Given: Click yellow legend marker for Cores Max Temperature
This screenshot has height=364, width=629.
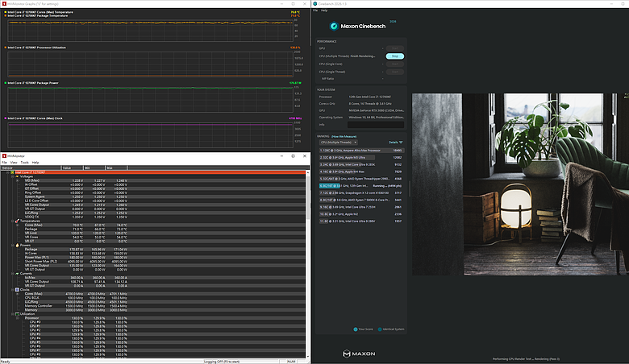Looking at the screenshot, I should [5, 12].
